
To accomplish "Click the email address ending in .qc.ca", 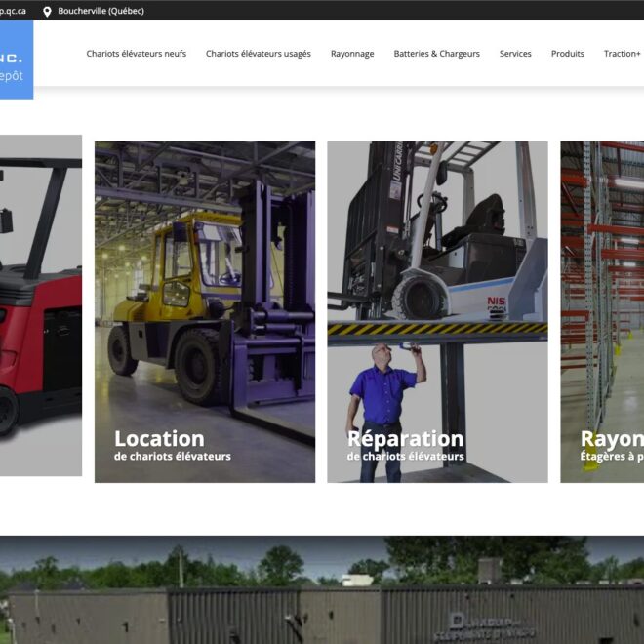I will [13, 11].
